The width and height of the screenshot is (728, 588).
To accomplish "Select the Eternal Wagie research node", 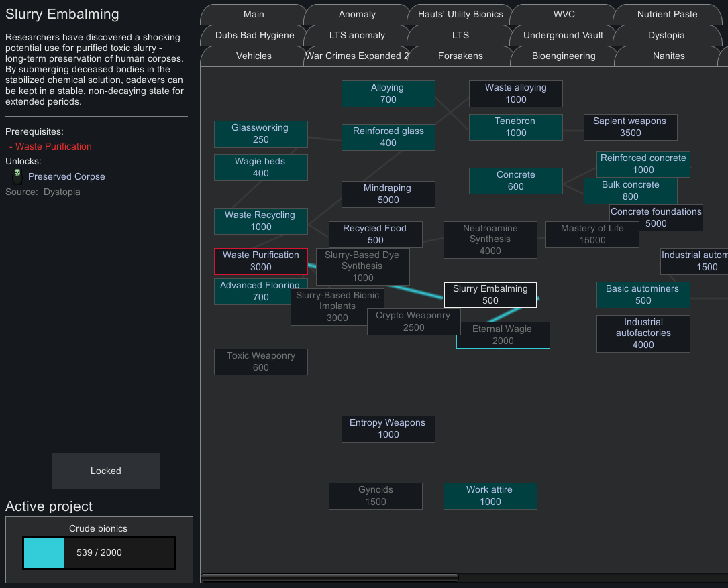I will coord(503,335).
